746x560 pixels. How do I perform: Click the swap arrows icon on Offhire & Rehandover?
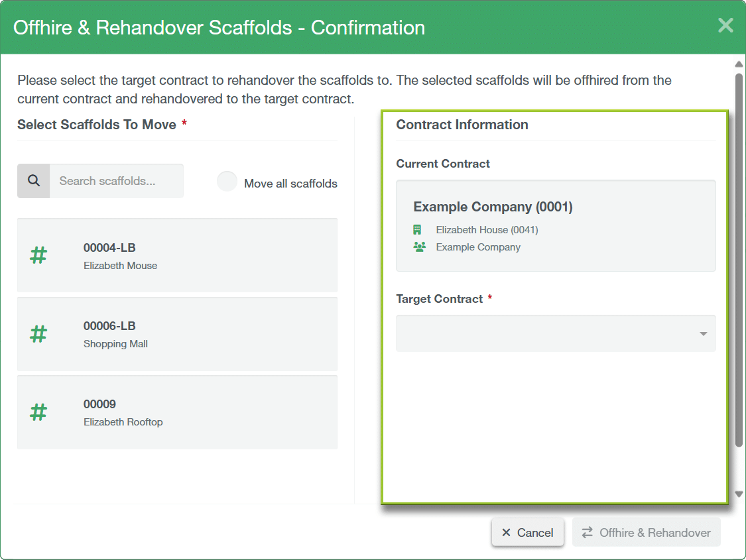(x=587, y=533)
